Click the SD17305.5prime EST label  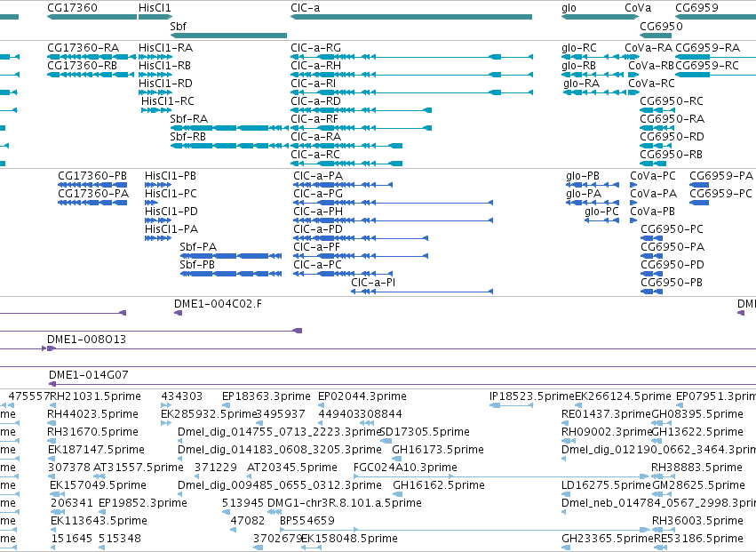[425, 432]
